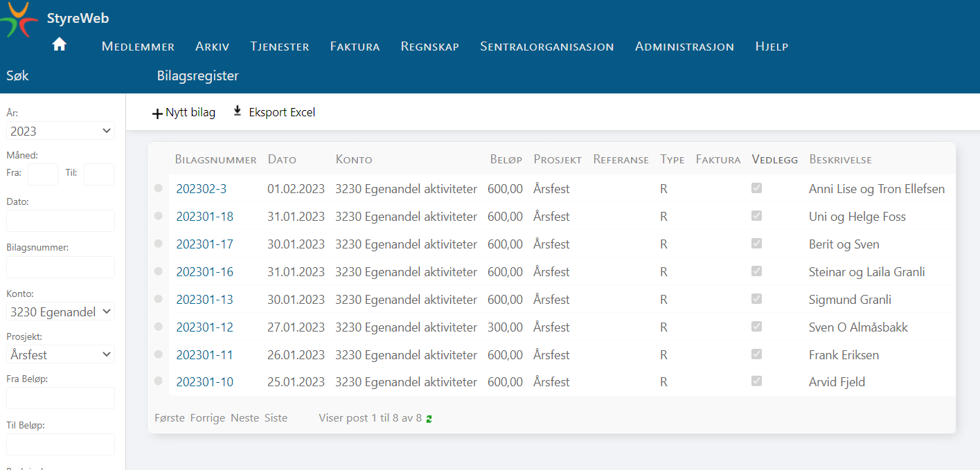Click the status dot for bilag 202301-10
This screenshot has width=980, height=470.
pyautogui.click(x=159, y=381)
